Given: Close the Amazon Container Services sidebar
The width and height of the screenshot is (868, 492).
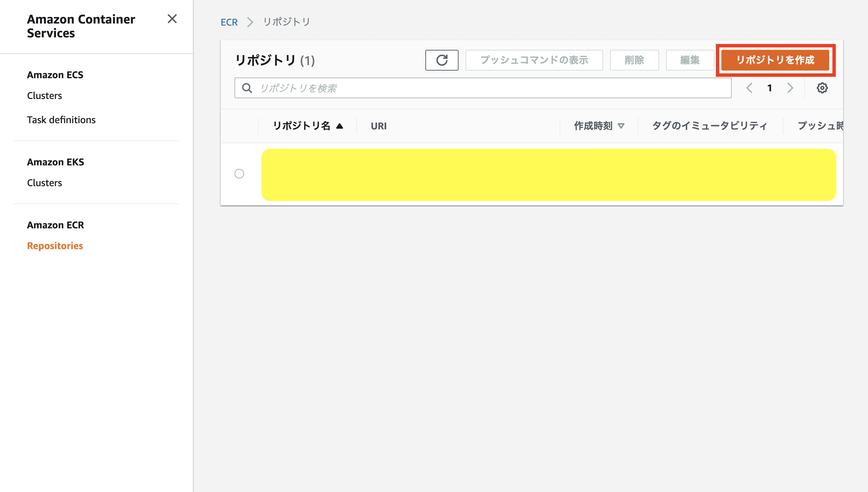Looking at the screenshot, I should click(172, 19).
